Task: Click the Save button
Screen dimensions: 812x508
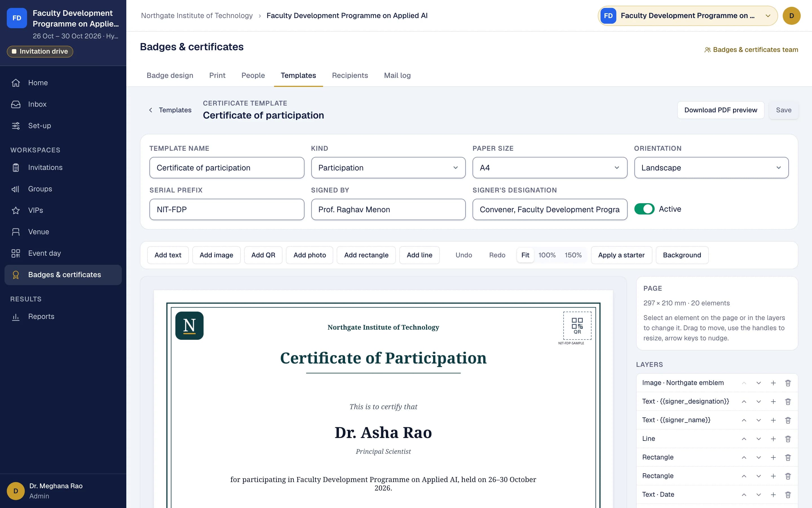Action: pyautogui.click(x=784, y=110)
